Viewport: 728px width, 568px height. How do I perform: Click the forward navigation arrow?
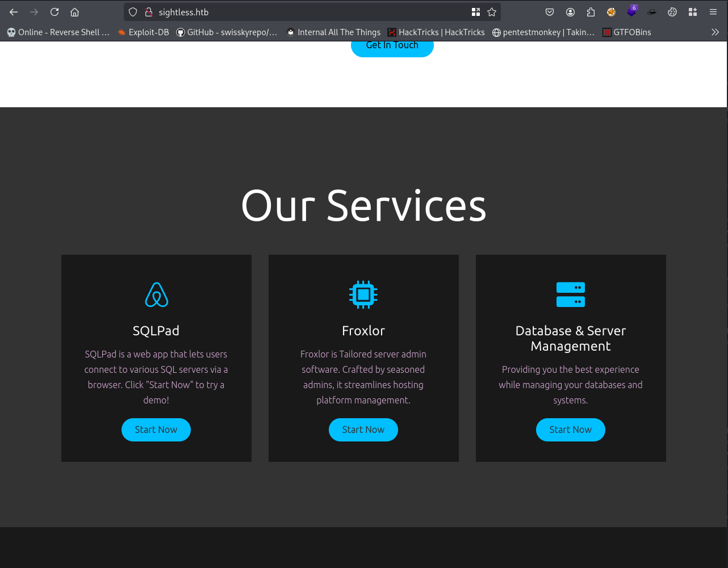34,12
